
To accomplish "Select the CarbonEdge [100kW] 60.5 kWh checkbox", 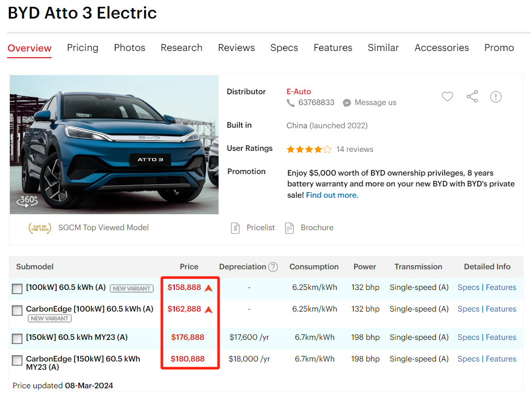I will click(x=17, y=310).
